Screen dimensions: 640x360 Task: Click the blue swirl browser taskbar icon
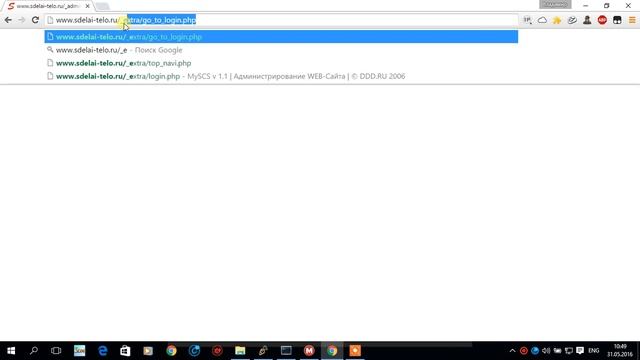(x=194, y=351)
